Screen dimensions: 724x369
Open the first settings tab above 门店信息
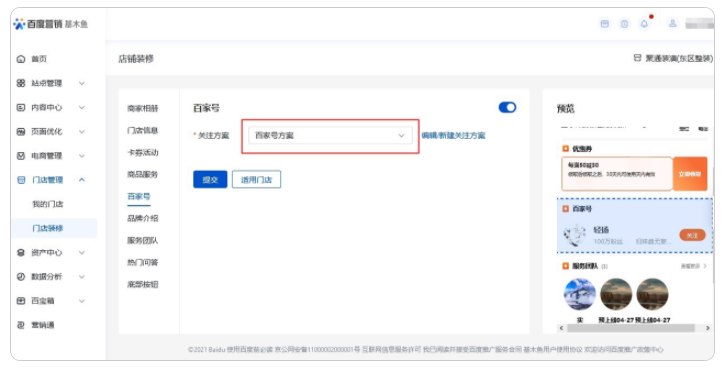[x=143, y=109]
